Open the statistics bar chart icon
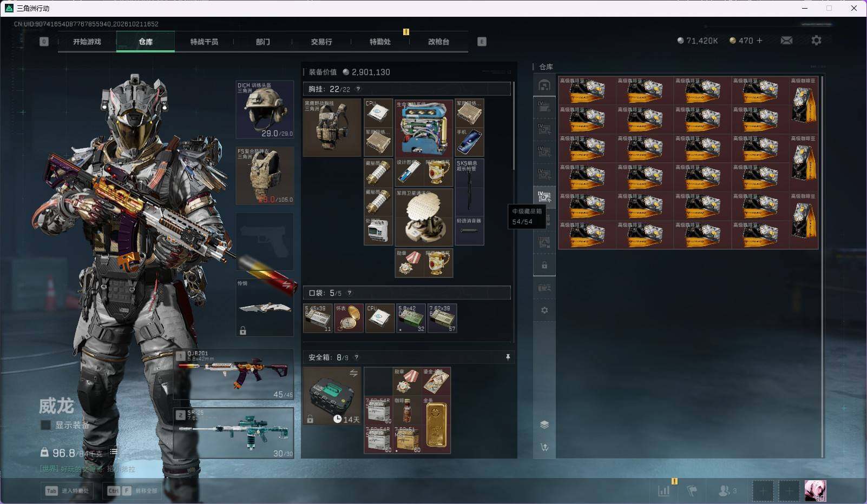Viewport: 867px width, 504px height. pos(664,491)
